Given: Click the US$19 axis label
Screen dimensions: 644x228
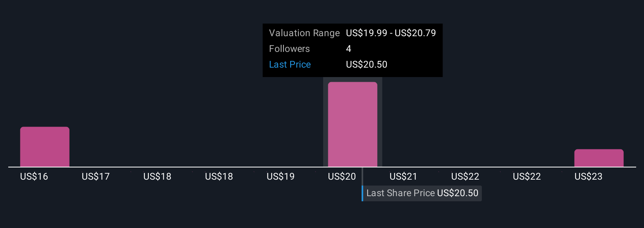Looking at the screenshot, I should click(280, 177).
